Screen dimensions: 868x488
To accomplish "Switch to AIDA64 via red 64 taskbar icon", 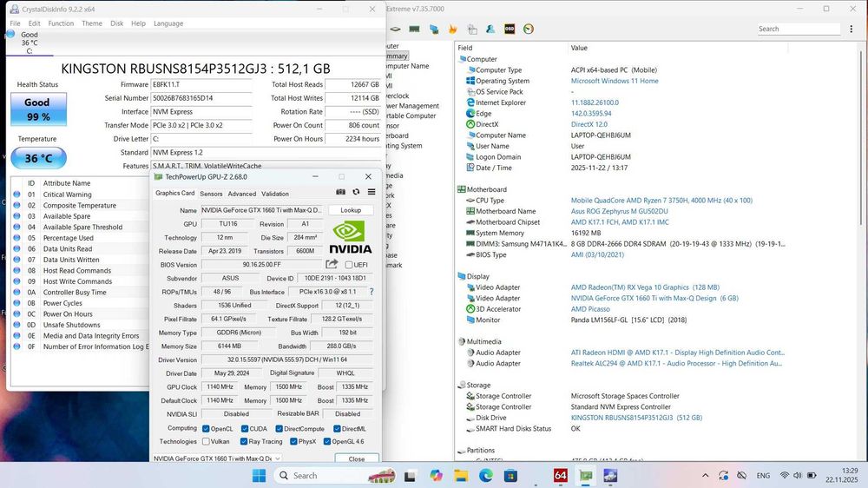I will 560,475.
